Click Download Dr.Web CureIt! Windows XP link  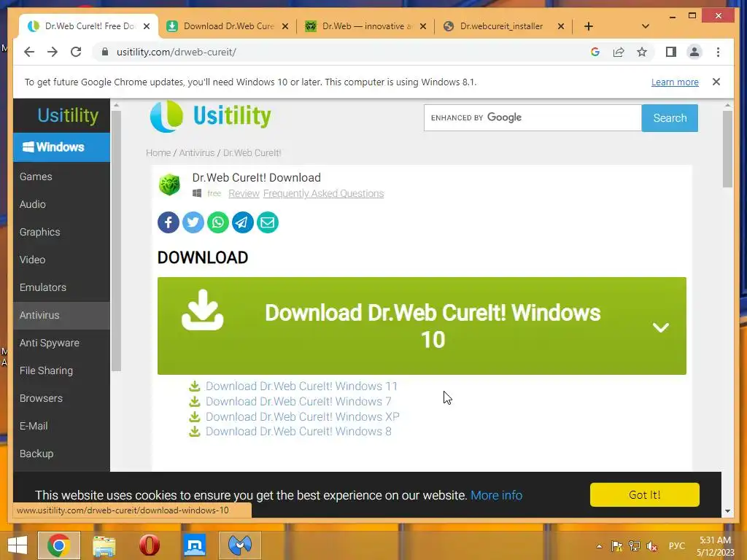(302, 416)
